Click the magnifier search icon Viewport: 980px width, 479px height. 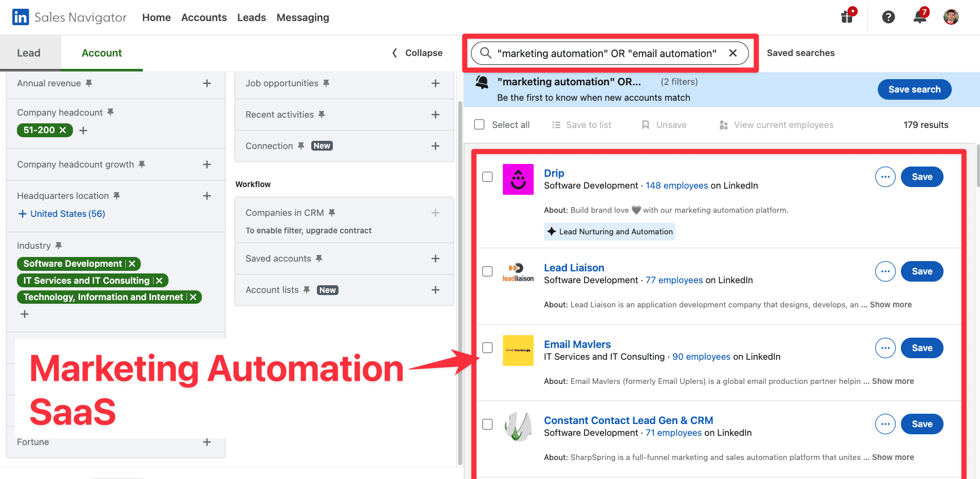coord(485,53)
